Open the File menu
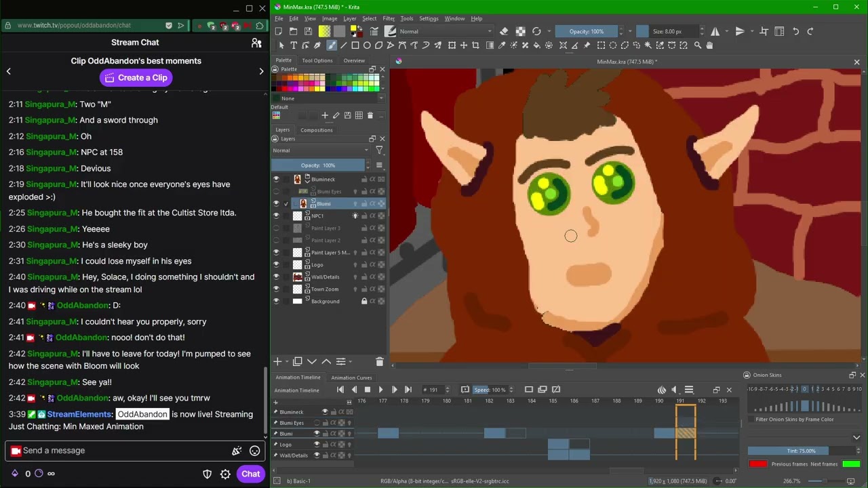868x488 pixels. [279, 18]
